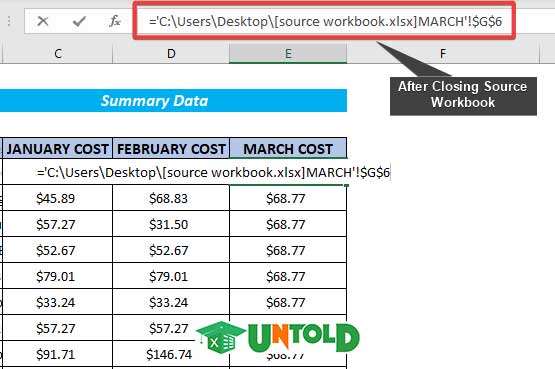The height and width of the screenshot is (369, 555).
Task: Select column F header
Action: click(x=442, y=54)
